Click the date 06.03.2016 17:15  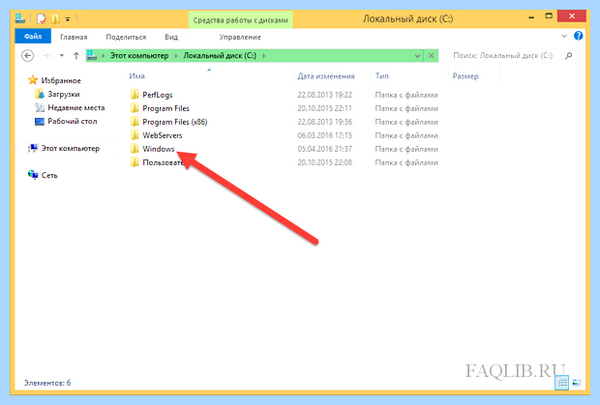tap(324, 135)
